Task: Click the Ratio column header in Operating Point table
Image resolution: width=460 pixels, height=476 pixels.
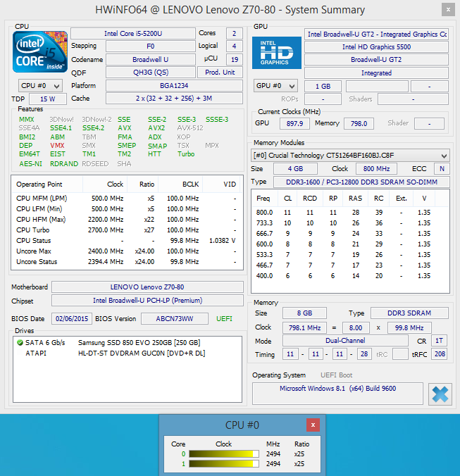Action: (x=143, y=184)
